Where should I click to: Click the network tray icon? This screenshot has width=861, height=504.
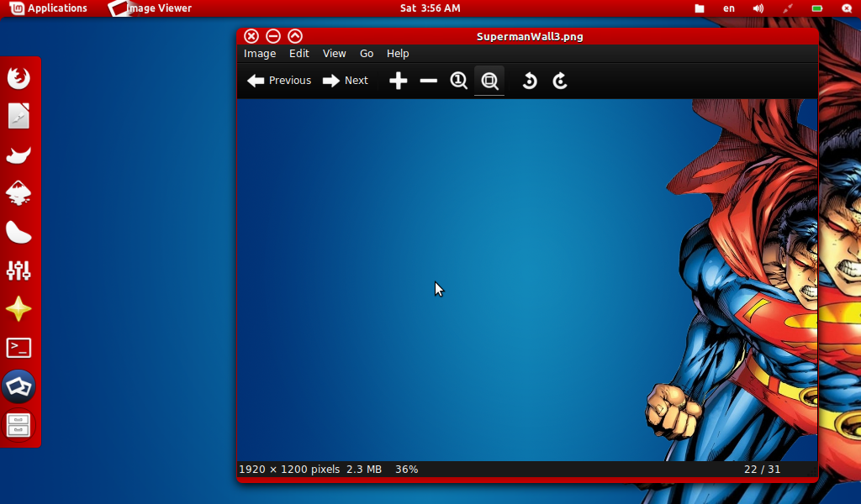click(788, 8)
